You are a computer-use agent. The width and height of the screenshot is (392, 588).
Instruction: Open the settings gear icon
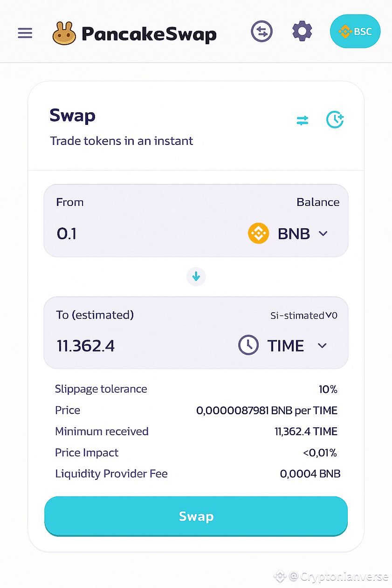(x=302, y=32)
